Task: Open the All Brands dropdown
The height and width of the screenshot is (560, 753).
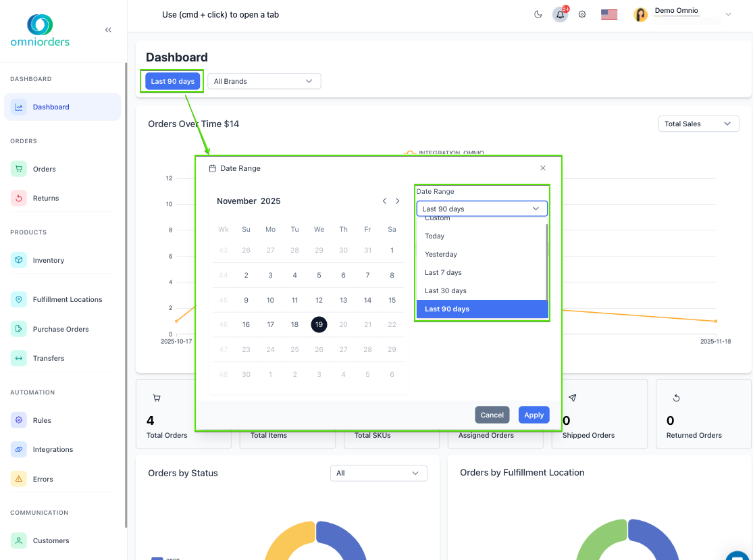Action: pos(263,80)
